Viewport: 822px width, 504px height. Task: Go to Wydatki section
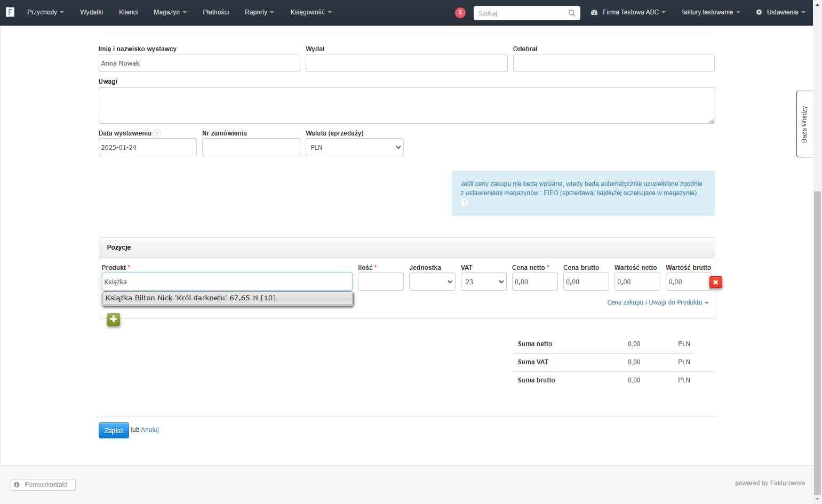tap(92, 12)
